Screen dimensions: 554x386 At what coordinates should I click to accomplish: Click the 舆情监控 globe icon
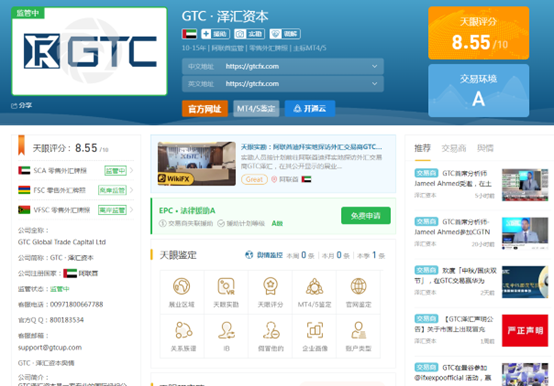pos(249,255)
